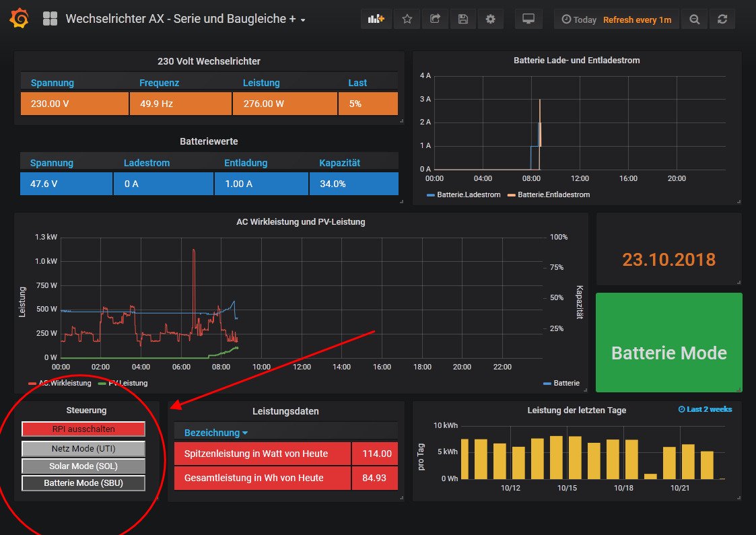
Task: Open dashboard settings gear icon
Action: (x=490, y=20)
